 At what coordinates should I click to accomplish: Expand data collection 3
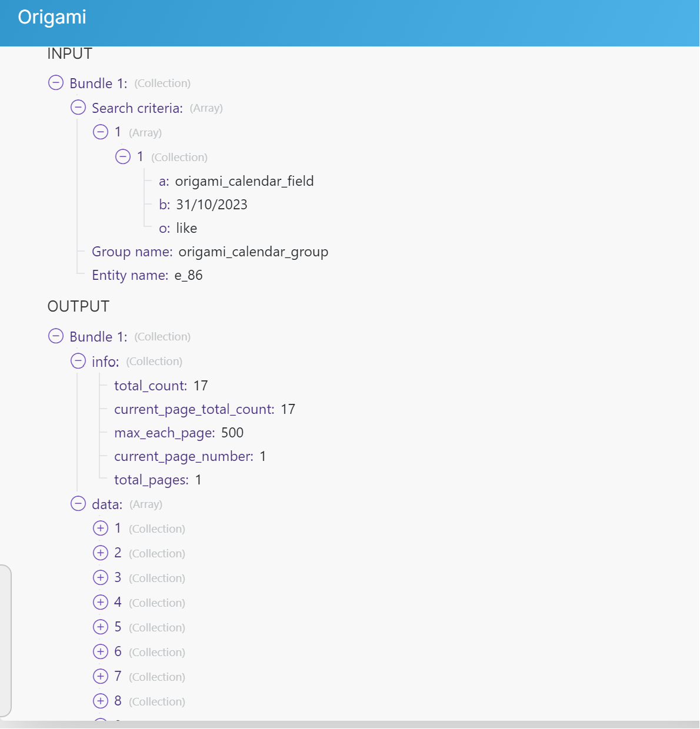(x=101, y=577)
